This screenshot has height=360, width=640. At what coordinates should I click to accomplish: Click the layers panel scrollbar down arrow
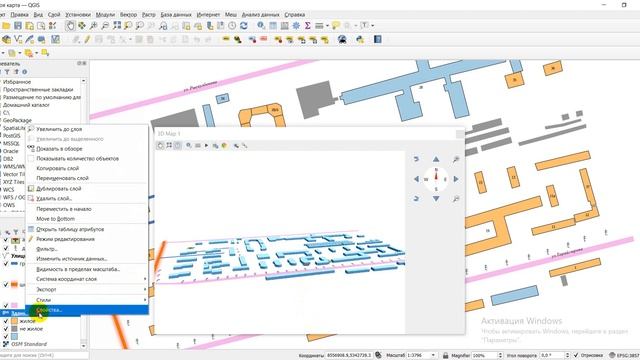coord(84,346)
